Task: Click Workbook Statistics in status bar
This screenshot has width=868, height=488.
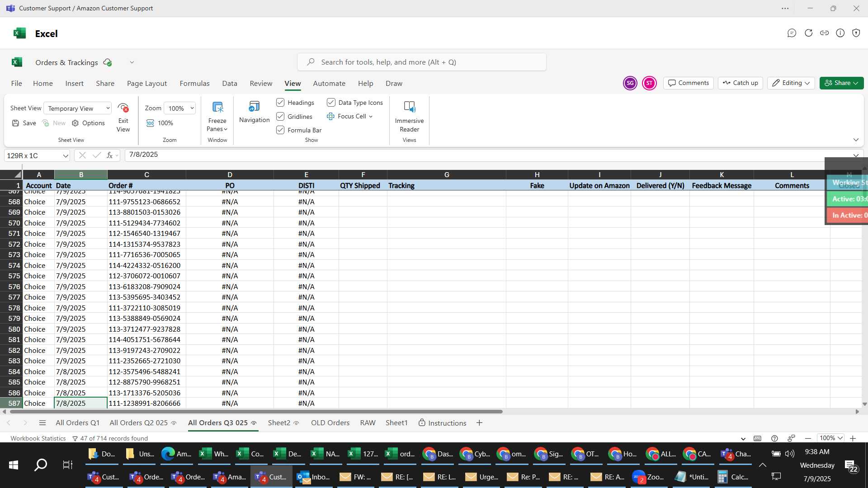Action: [38, 438]
